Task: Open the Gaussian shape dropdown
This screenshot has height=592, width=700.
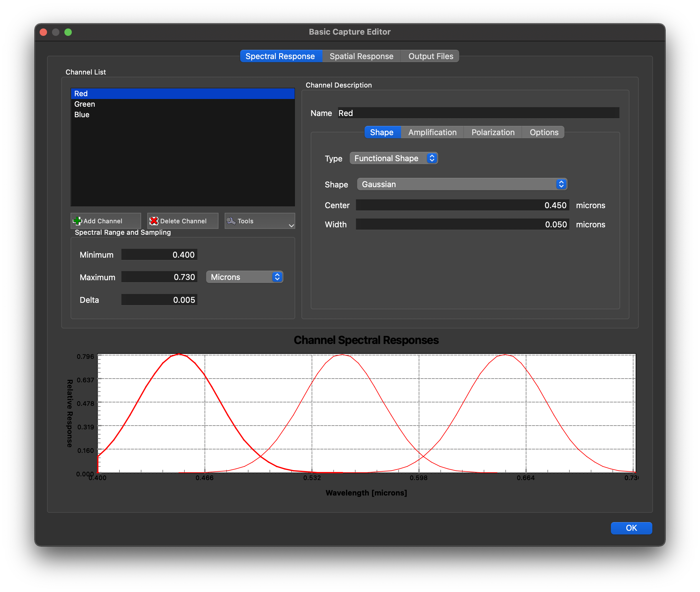Action: 462,184
